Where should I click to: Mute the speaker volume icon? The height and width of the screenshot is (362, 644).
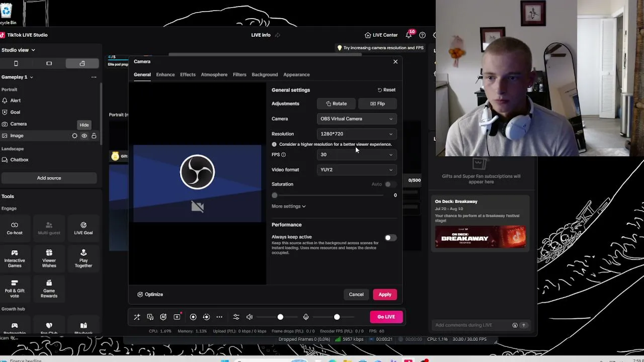coord(250,317)
